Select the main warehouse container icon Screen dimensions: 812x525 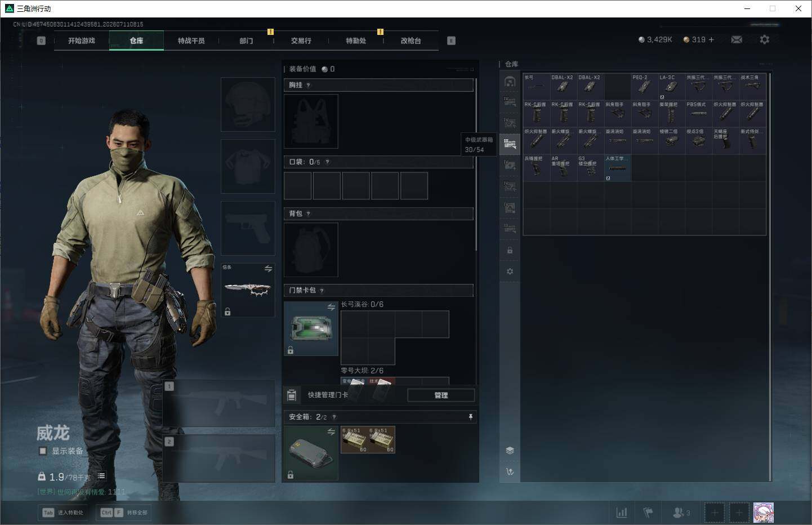(x=510, y=81)
